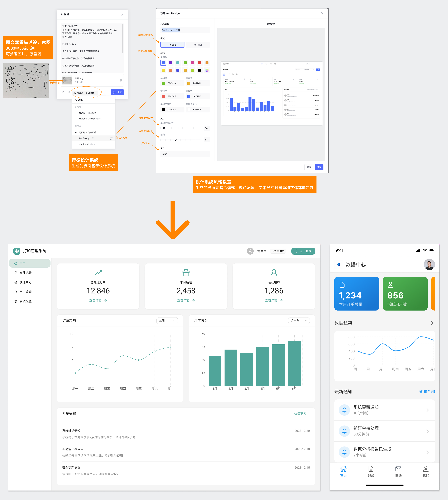Pick the purple theme color swatch
Viewport: 448px width, 500px height.
click(171, 63)
